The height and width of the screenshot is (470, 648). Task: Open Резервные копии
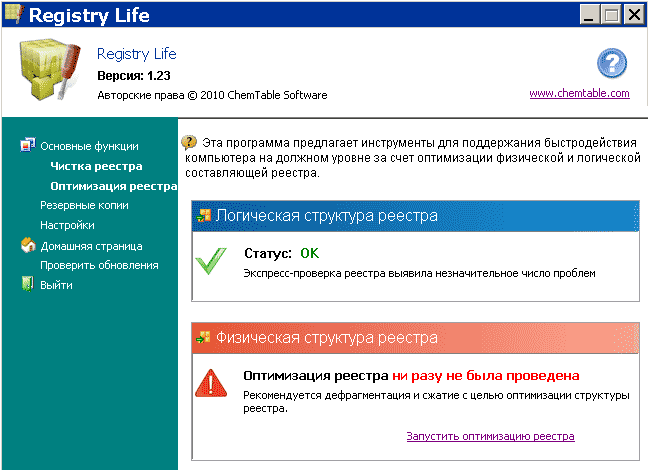(84, 205)
